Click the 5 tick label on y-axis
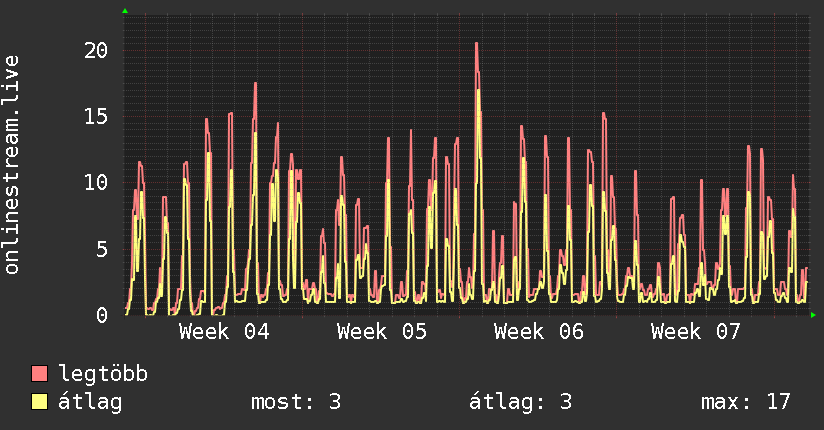The height and width of the screenshot is (430, 824). (101, 248)
